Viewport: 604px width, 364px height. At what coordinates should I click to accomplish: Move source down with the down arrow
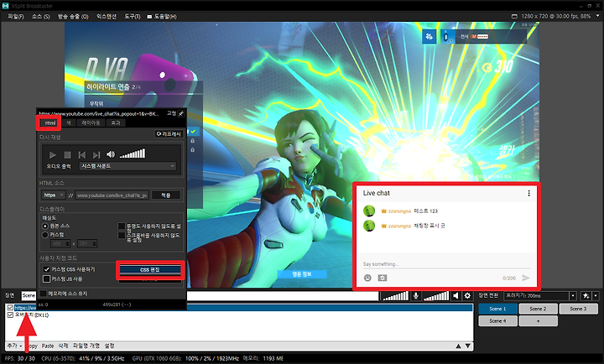click(x=467, y=346)
